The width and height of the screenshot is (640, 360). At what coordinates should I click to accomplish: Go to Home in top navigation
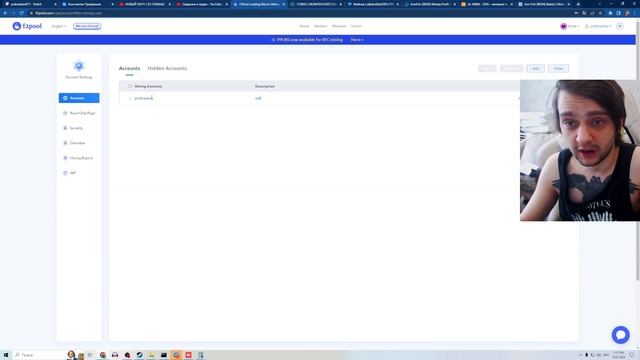click(x=304, y=26)
